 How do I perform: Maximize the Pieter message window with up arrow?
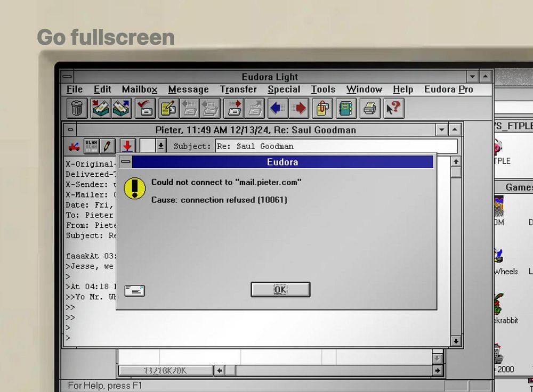455,130
